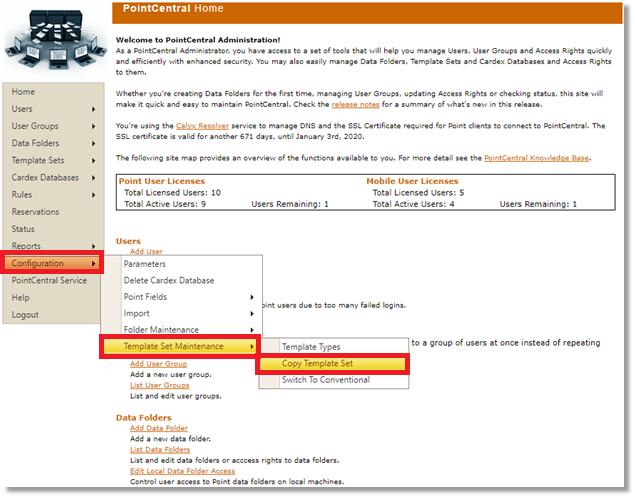Open the Cardex Databases sidebar menu
Viewport: 635px width, 498px height.
[x=45, y=178]
